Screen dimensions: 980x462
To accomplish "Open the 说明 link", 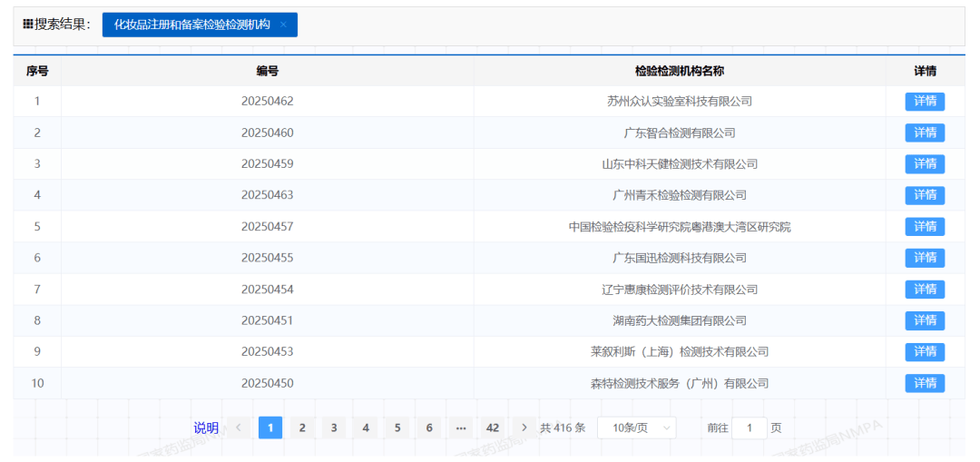I will 206,428.
